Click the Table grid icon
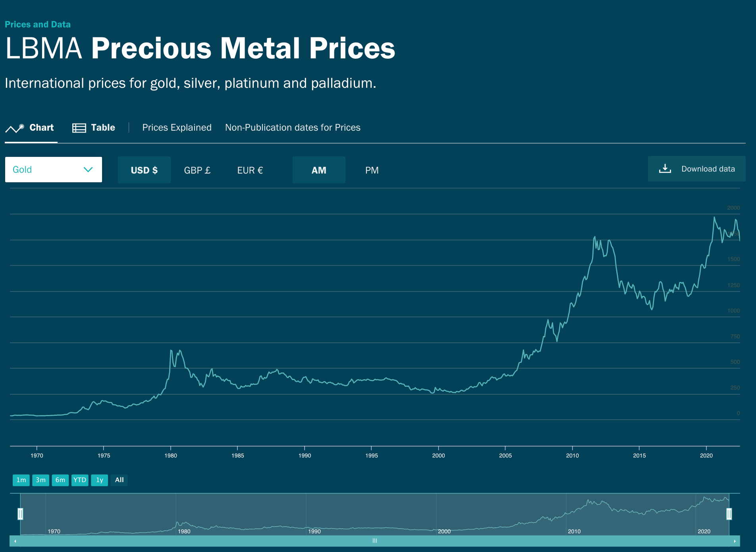Screen dimensions: 756x552 click(x=79, y=128)
